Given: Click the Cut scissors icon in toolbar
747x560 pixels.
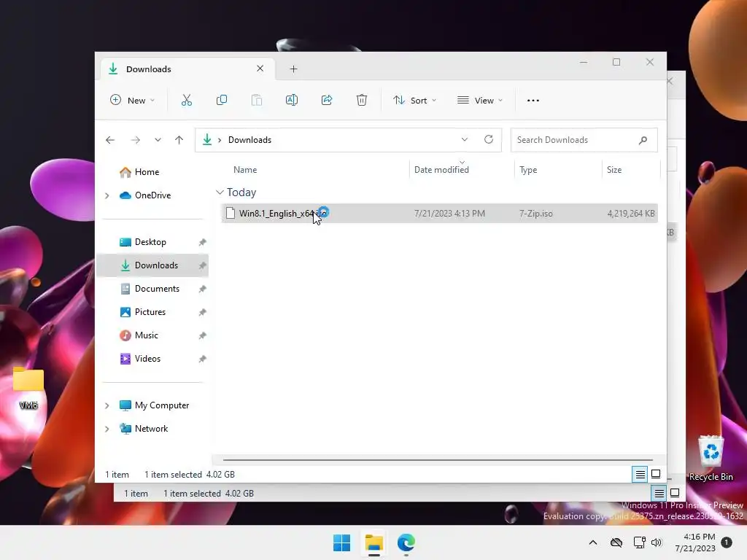Looking at the screenshot, I should click(186, 100).
